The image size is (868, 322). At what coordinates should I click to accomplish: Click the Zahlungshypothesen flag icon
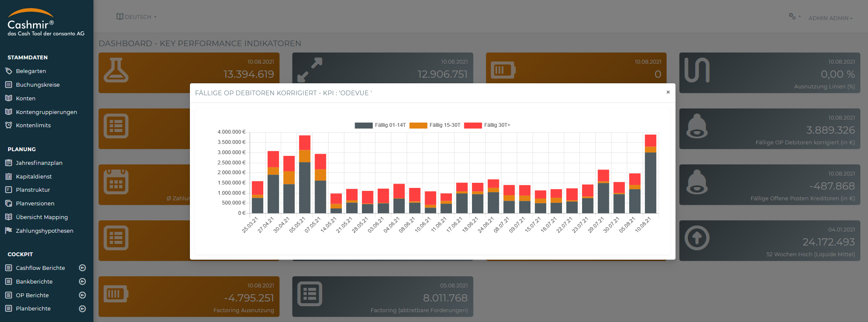click(9, 231)
